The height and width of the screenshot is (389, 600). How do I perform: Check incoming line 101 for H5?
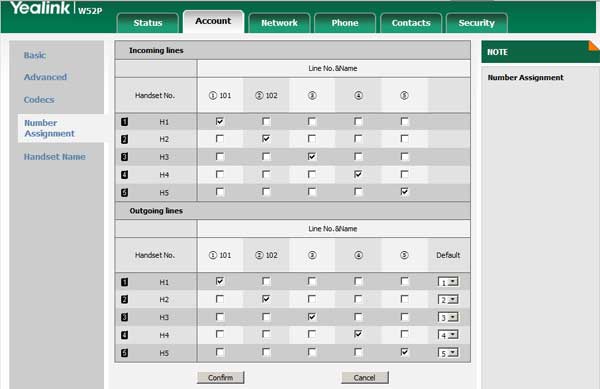[220, 191]
